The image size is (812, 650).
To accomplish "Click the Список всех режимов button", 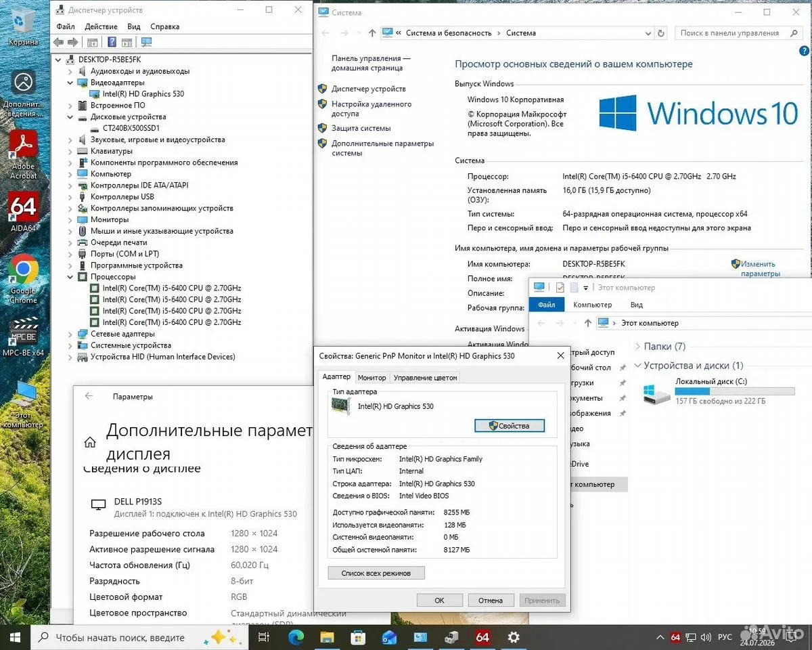I will click(376, 573).
